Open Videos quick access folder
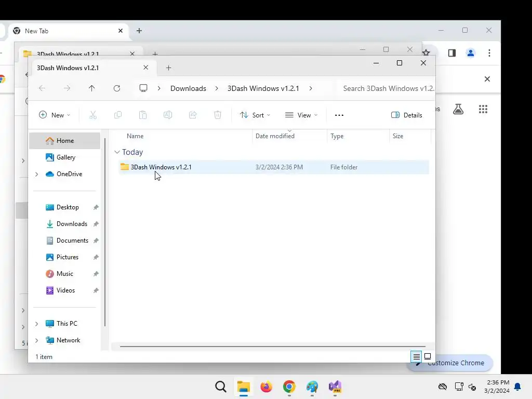The width and height of the screenshot is (532, 399). tap(65, 290)
